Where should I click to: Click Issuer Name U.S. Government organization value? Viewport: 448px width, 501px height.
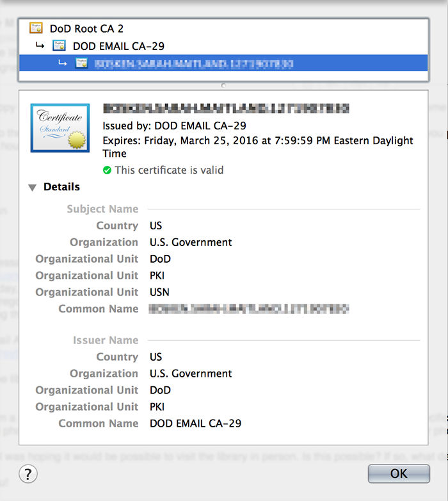point(191,374)
